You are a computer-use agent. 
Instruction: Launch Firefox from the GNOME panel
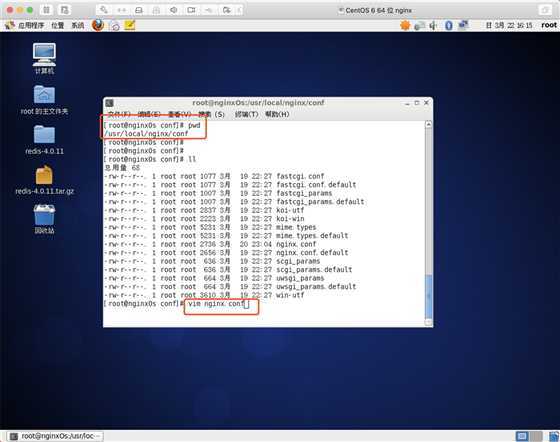coord(98,25)
